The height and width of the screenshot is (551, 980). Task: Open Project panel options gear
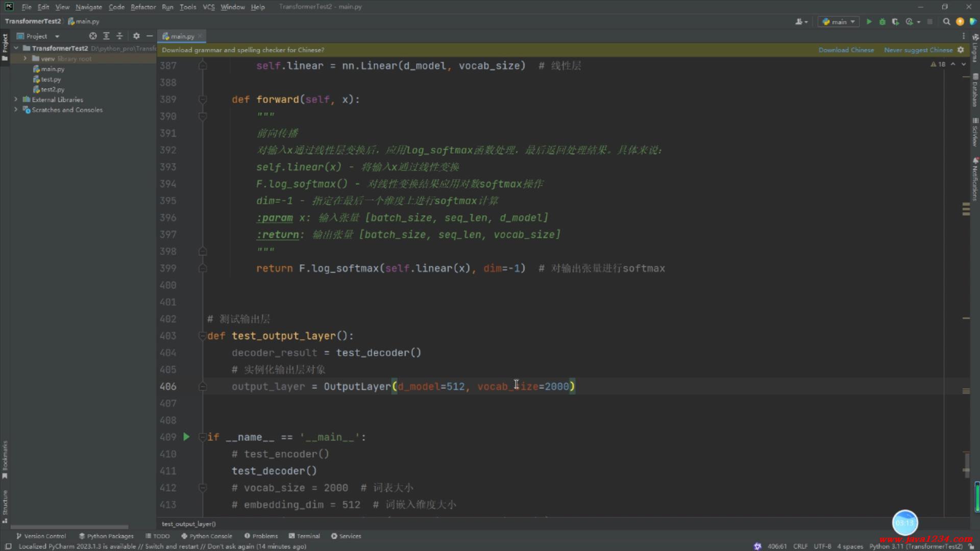pyautogui.click(x=136, y=36)
